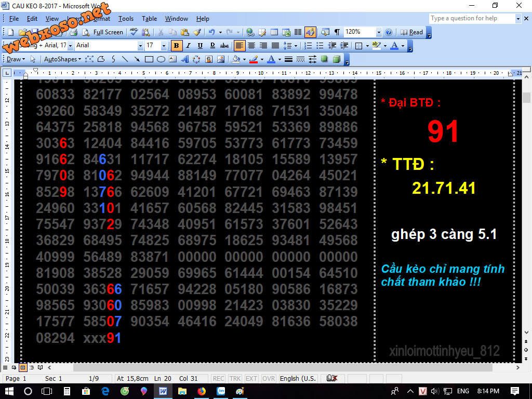Image resolution: width=532 pixels, height=399 pixels.
Task: Open the Window menu
Action: click(176, 19)
